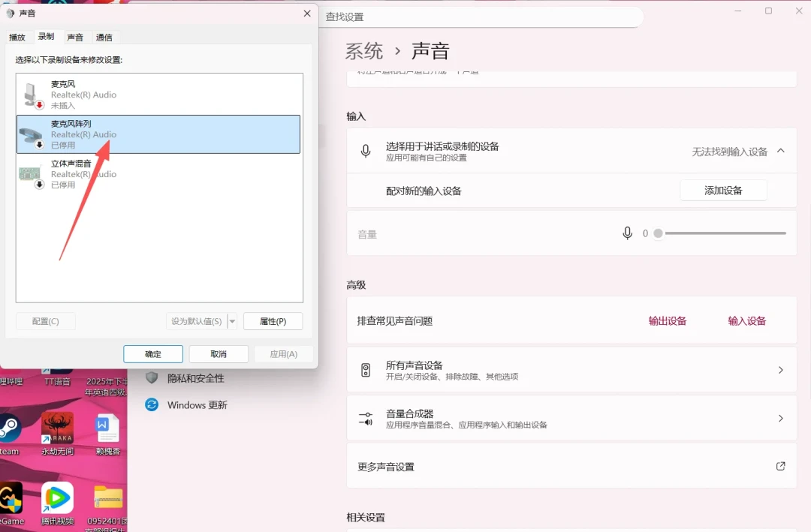The height and width of the screenshot is (532, 811).
Task: Click the shield icon next to 隐私和安全性
Action: pos(152,378)
